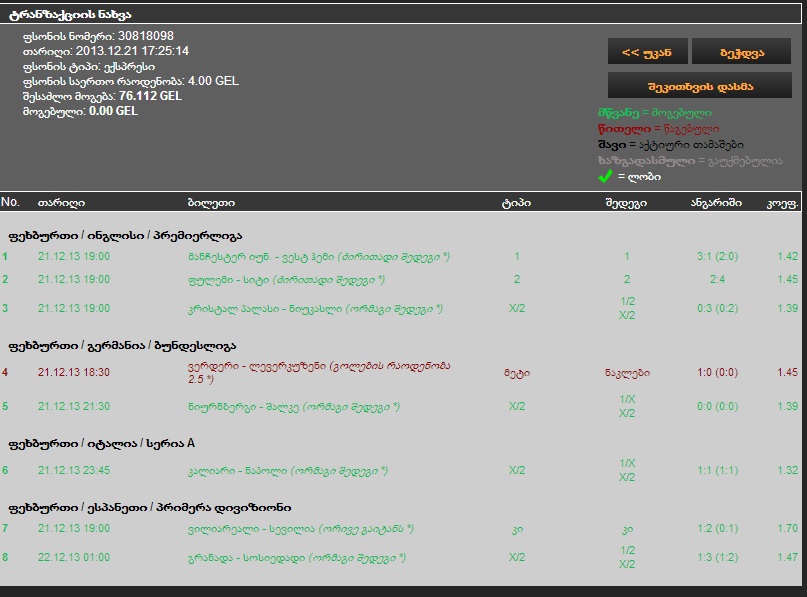This screenshot has height=597, width=807.
Task: Select the Crystal Palace - Newcastle match
Action: [x=315, y=308]
